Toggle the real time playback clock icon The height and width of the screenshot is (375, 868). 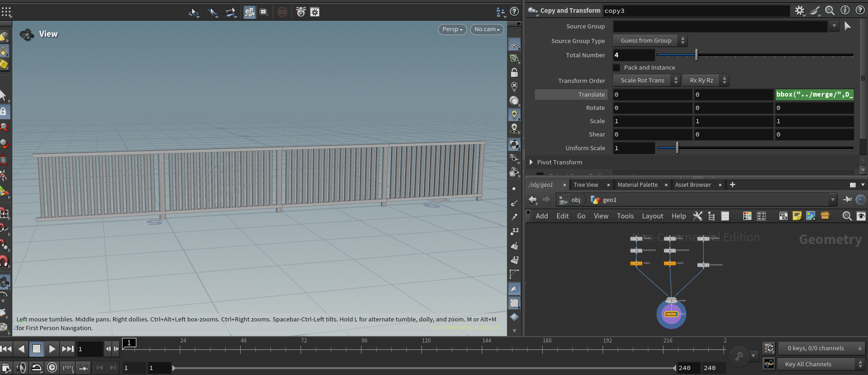tap(52, 368)
